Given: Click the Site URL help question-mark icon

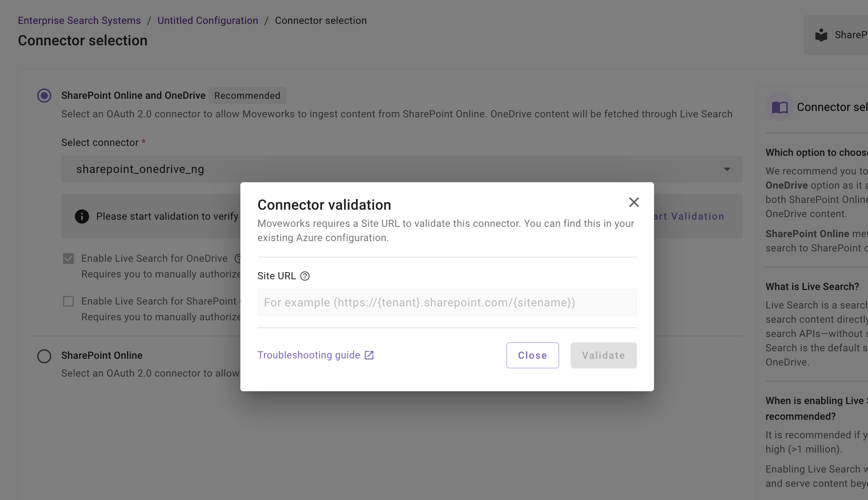Looking at the screenshot, I should [x=305, y=276].
